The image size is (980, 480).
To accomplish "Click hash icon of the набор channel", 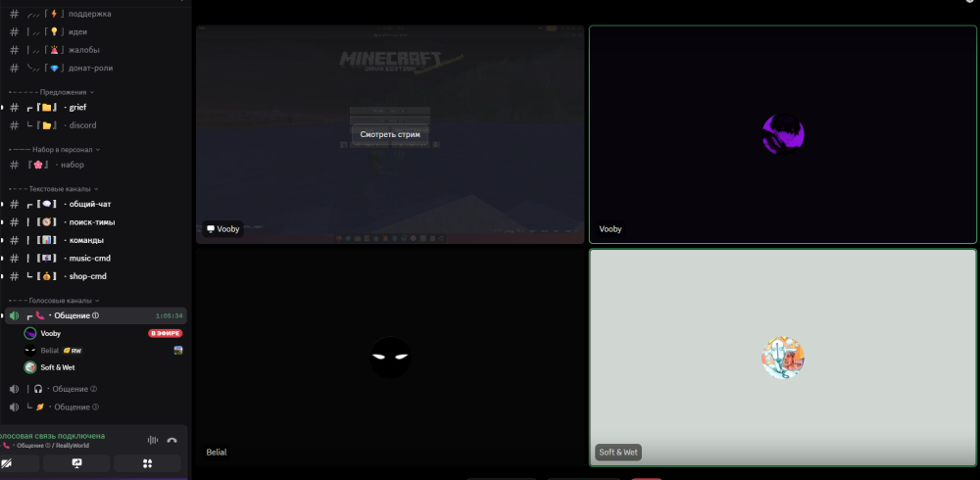I will point(15,165).
